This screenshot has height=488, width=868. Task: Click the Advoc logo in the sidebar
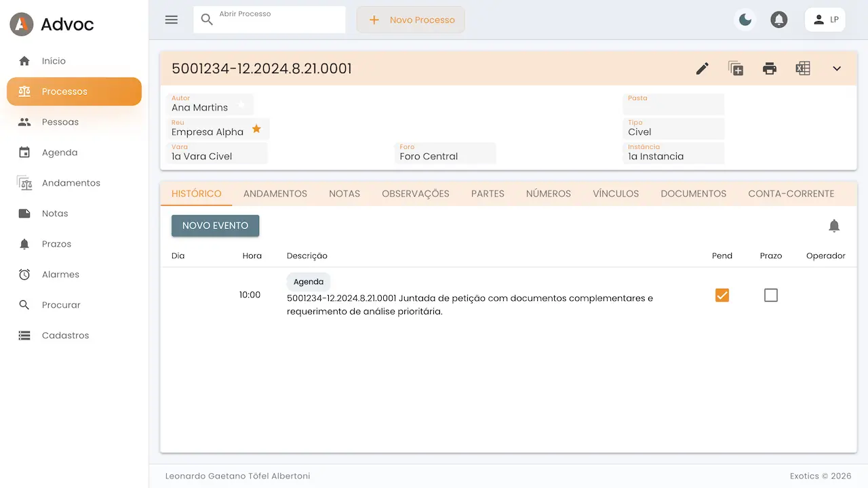pos(52,24)
